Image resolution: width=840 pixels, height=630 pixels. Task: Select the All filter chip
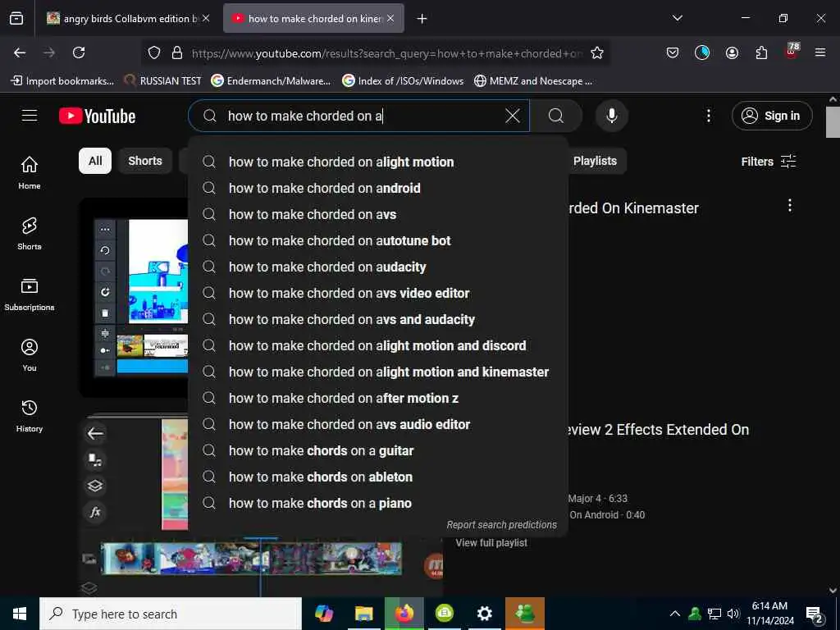pos(95,161)
